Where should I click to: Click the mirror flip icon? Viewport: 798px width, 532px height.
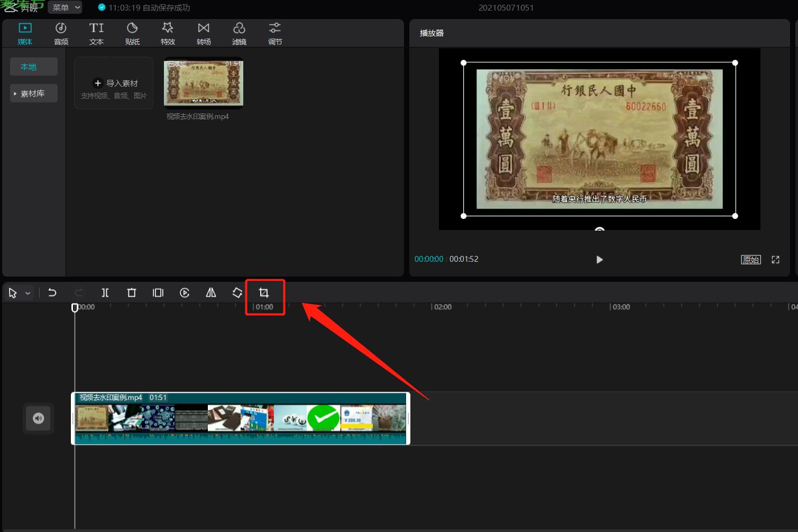pos(211,293)
